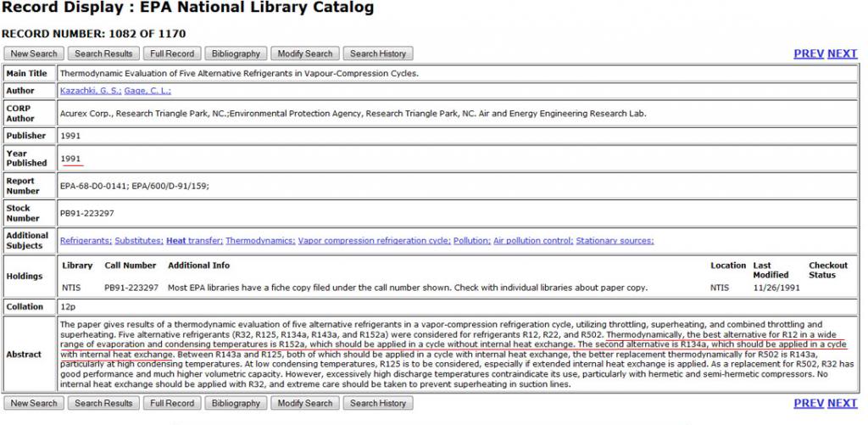Screen dimensions: 868x425
Task: Open author link Kazachki, G. S.
Action: coord(91,91)
